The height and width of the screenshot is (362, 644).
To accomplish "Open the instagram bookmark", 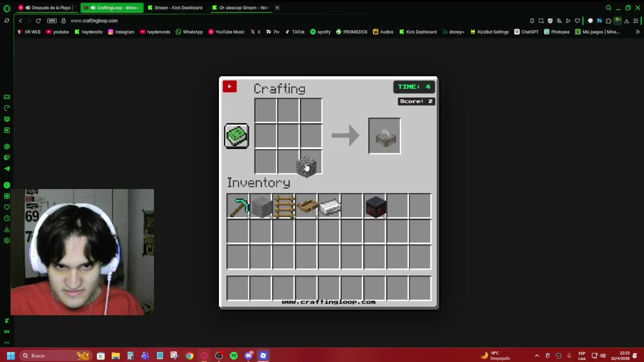I will point(121,32).
